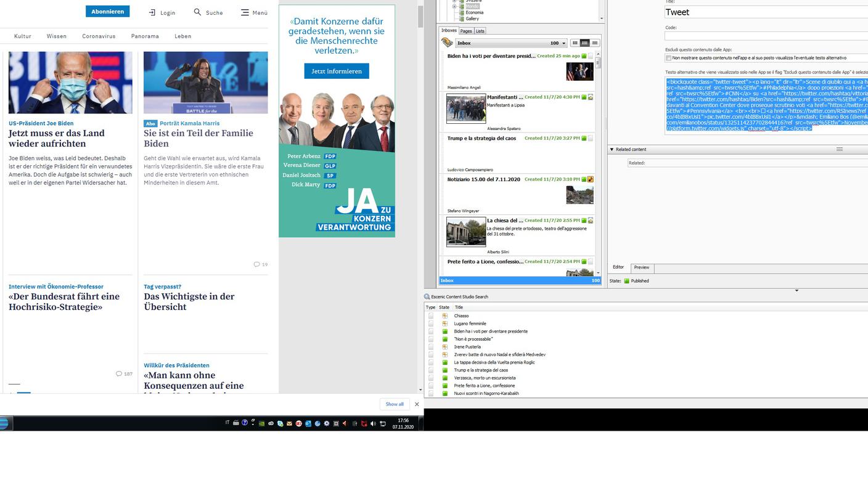Click La chiesa del prete ortodosso thumbnail
The width and height of the screenshot is (868, 488).
tap(466, 232)
